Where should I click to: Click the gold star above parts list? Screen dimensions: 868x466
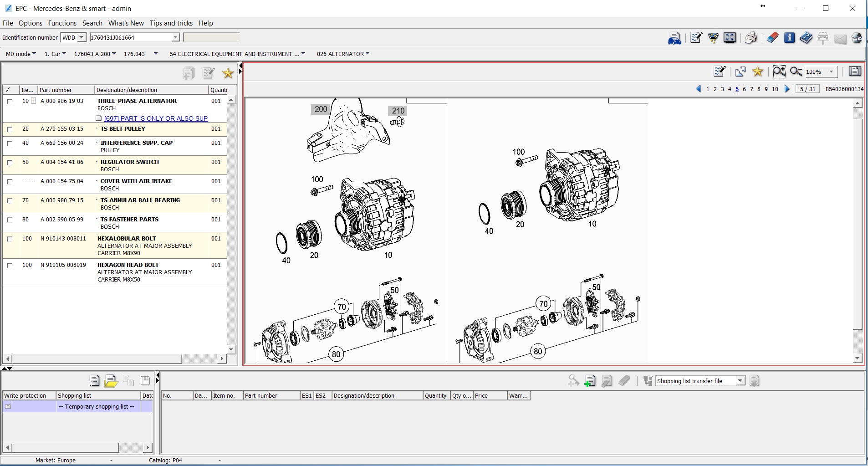coord(228,73)
